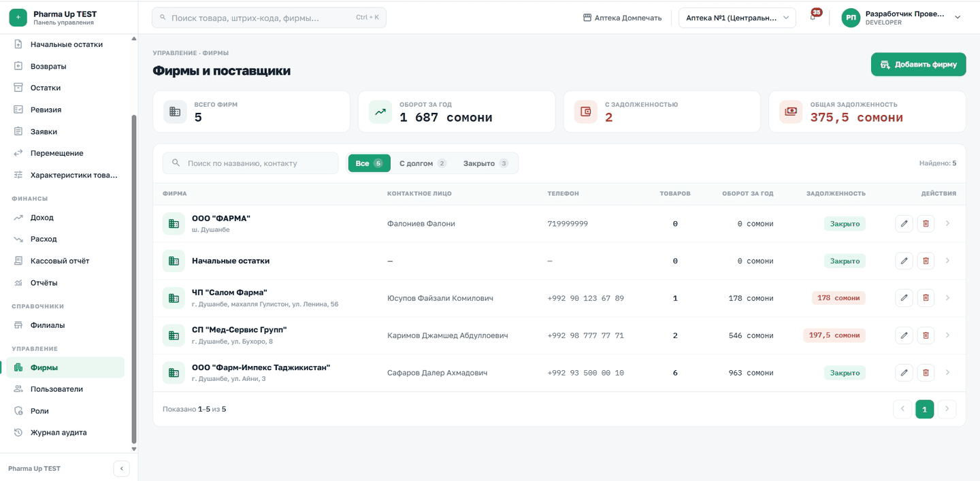Go to previous page in pagination
980x481 pixels.
tap(902, 409)
